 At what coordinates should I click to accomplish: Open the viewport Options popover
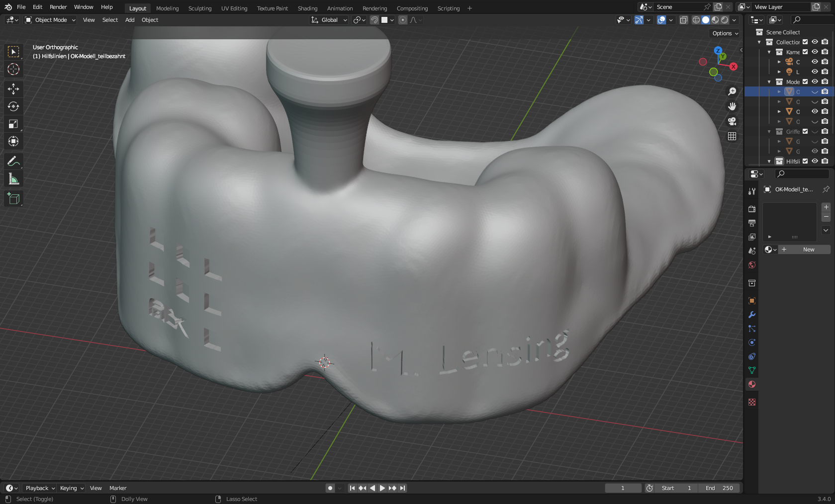point(725,33)
